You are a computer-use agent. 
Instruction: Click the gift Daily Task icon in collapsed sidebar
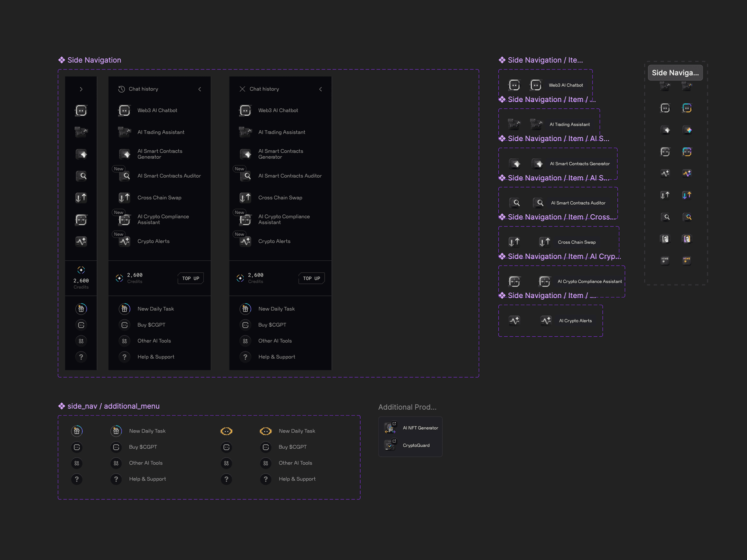[81, 309]
